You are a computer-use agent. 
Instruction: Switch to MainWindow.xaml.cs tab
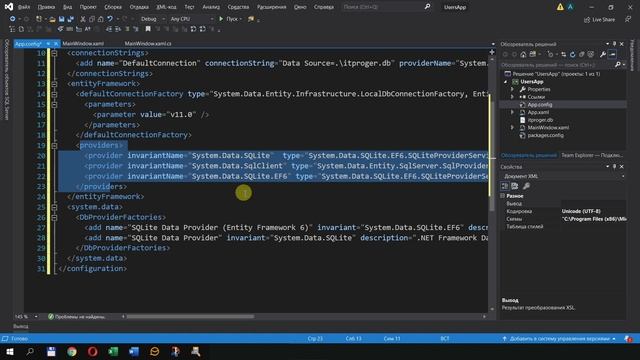pyautogui.click(x=148, y=44)
